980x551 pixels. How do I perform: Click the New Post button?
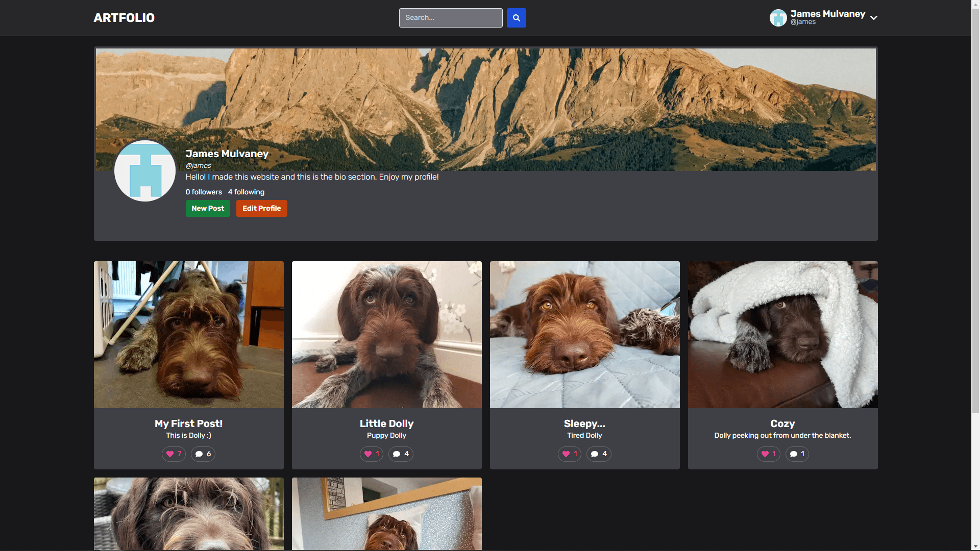coord(208,208)
